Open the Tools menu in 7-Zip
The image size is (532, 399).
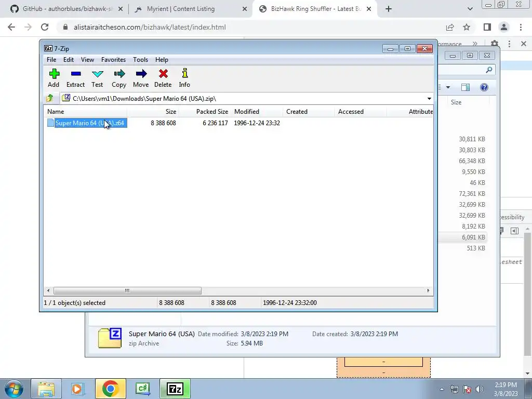(140, 60)
